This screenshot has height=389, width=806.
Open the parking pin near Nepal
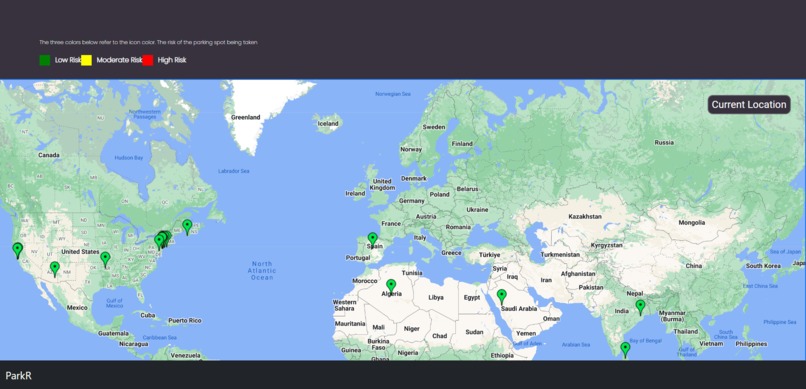click(x=640, y=307)
